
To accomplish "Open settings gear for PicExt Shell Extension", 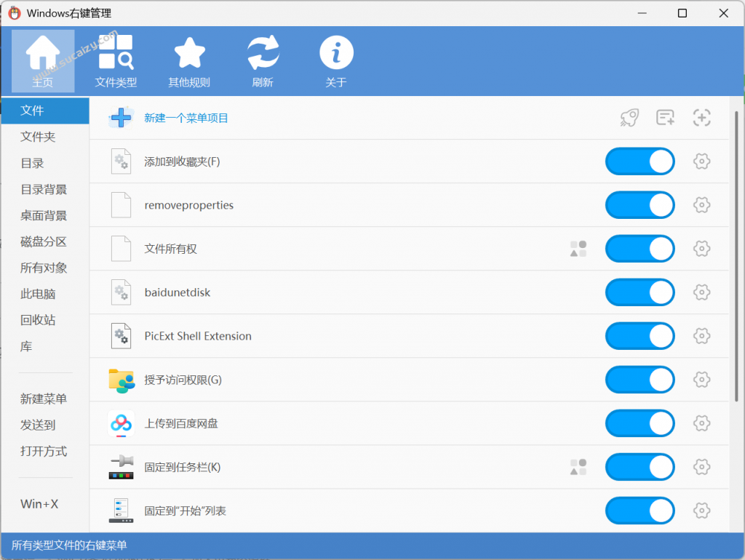I will [x=702, y=336].
